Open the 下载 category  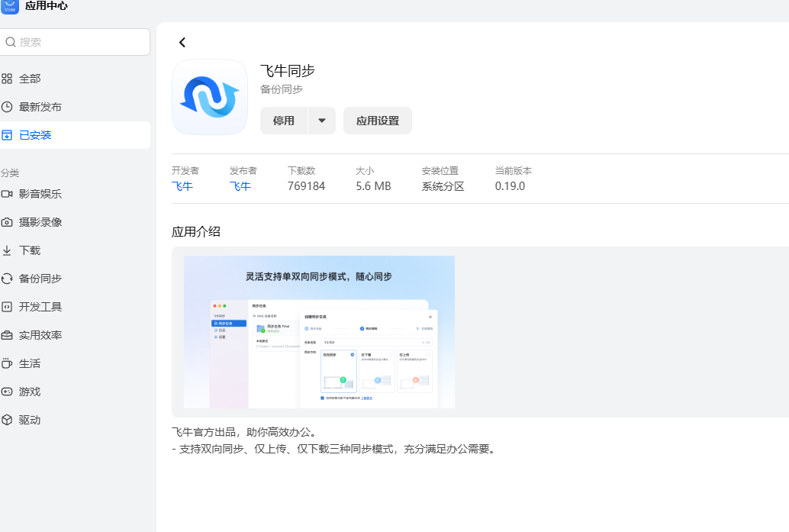pyautogui.click(x=30, y=250)
